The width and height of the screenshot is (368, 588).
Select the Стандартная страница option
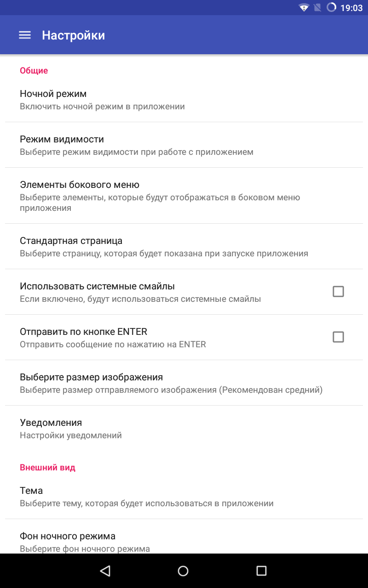(184, 247)
